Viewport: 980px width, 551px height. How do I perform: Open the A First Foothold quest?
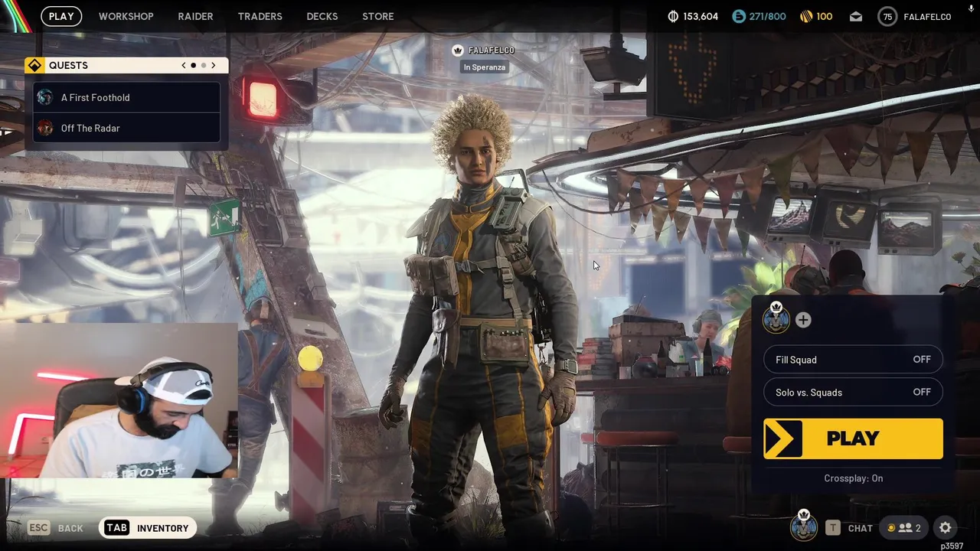(126, 97)
